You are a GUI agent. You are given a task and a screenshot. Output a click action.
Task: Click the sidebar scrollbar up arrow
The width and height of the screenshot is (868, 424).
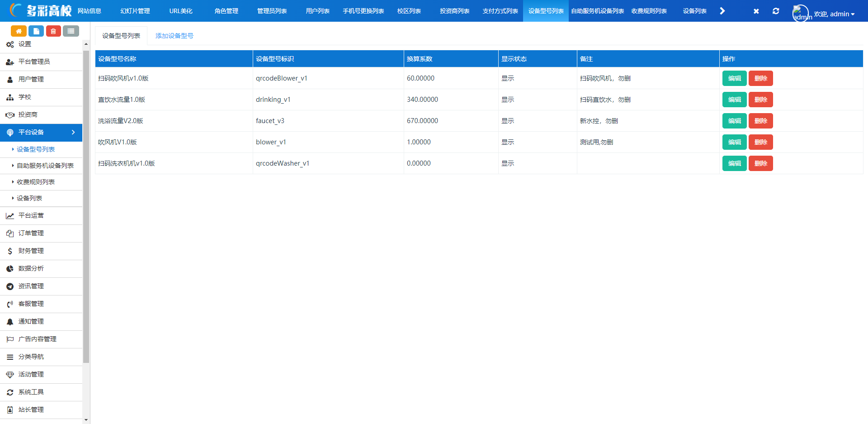pos(86,44)
